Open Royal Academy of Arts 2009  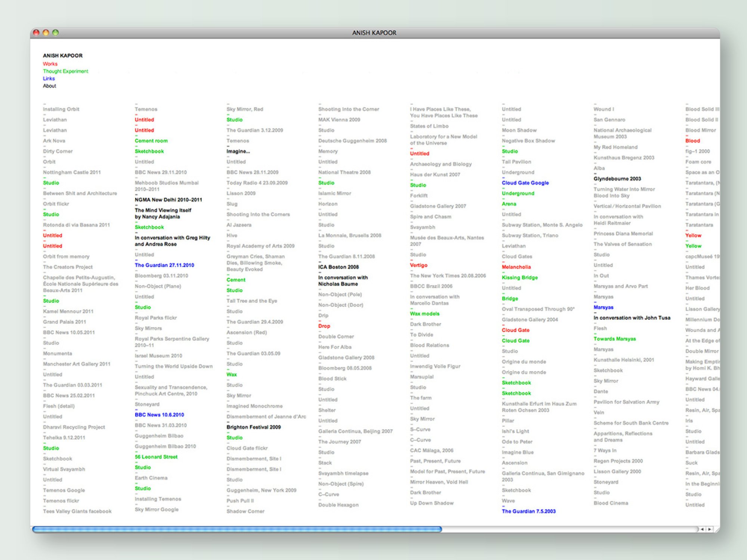point(260,246)
